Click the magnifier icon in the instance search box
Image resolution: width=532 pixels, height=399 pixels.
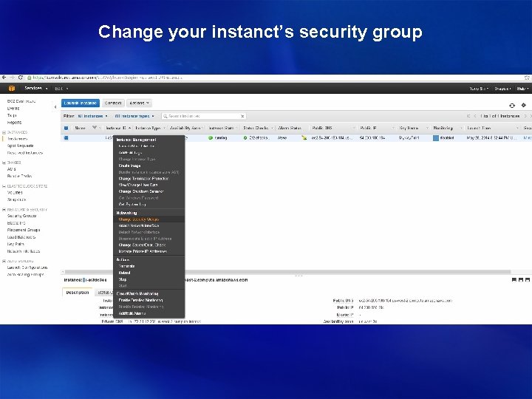point(166,116)
